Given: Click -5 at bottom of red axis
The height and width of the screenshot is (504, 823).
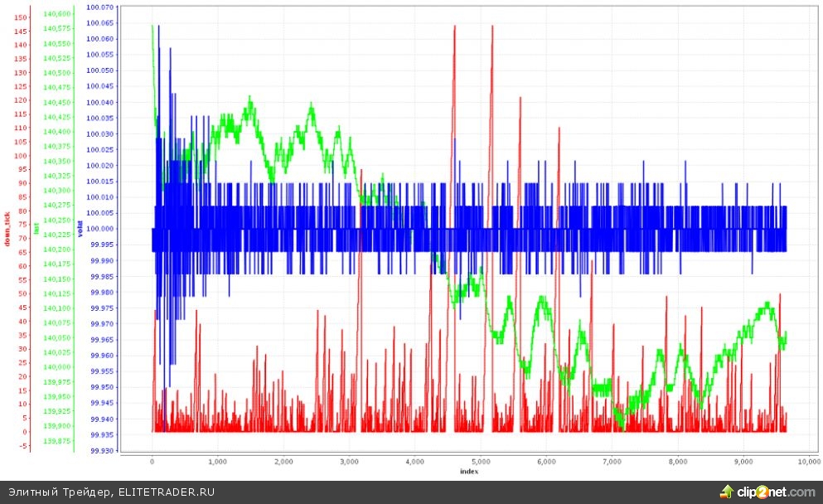Looking at the screenshot, I should coord(24,446).
